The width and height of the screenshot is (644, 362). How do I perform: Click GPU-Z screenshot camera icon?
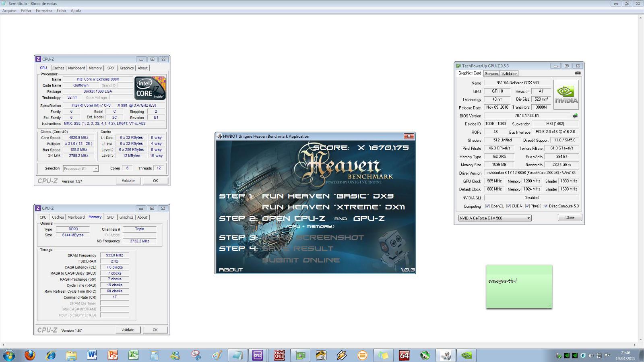[x=578, y=73]
